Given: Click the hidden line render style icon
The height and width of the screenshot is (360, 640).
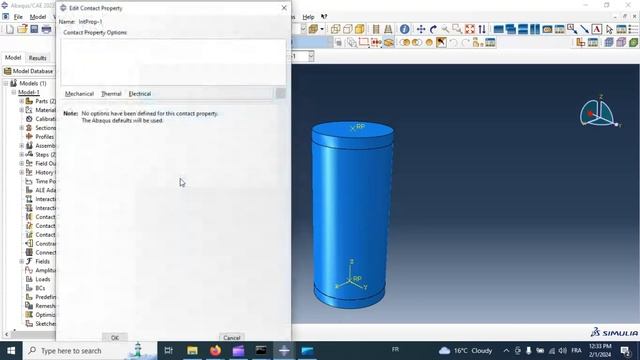Looking at the screenshot, I should pyautogui.click(x=348, y=29).
